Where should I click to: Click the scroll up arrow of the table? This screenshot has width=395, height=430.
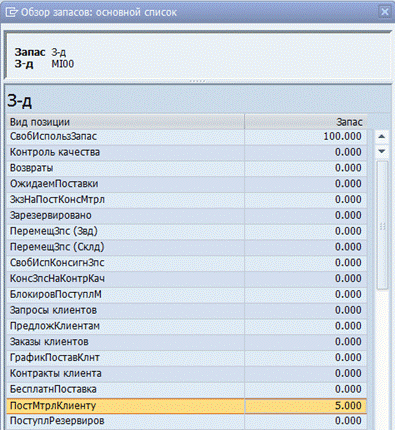point(382,136)
